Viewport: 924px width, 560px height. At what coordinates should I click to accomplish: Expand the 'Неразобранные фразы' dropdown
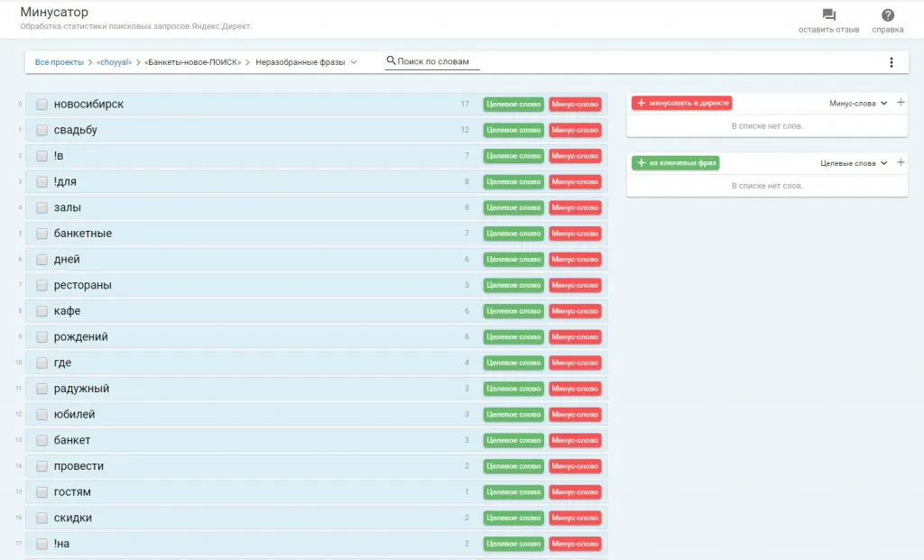(306, 62)
